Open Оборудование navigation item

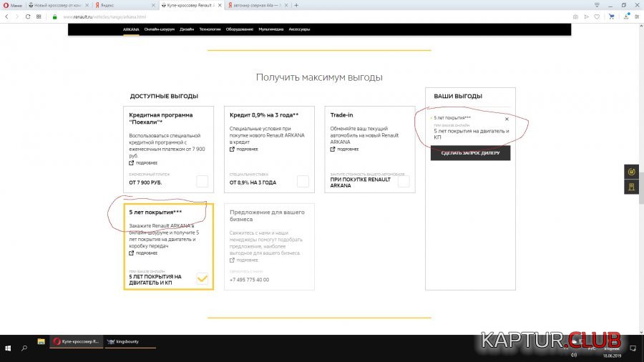tap(240, 29)
